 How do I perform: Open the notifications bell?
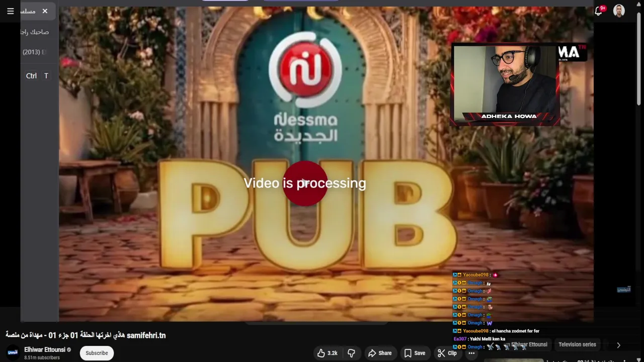[598, 11]
